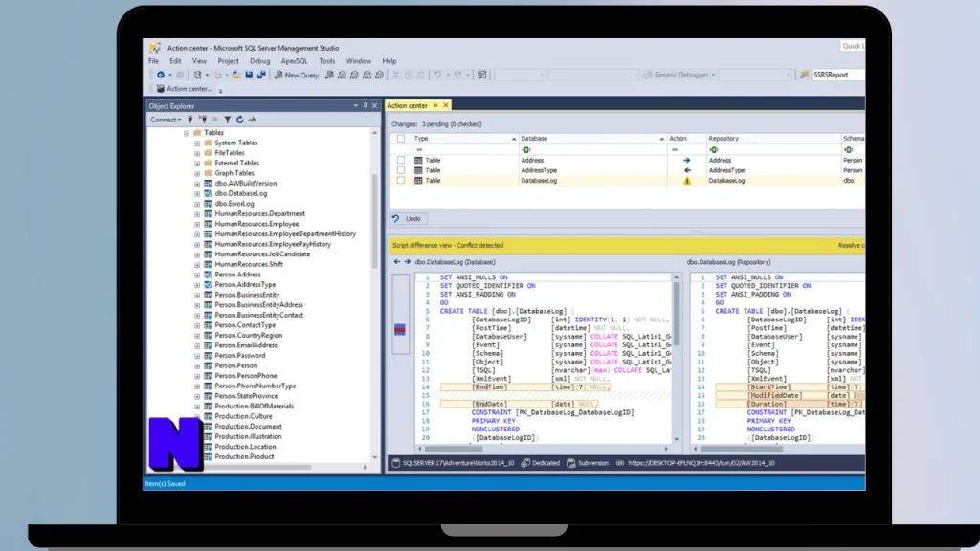Sort by the Type column header
Viewport: 980px width, 551px height.
(465, 139)
